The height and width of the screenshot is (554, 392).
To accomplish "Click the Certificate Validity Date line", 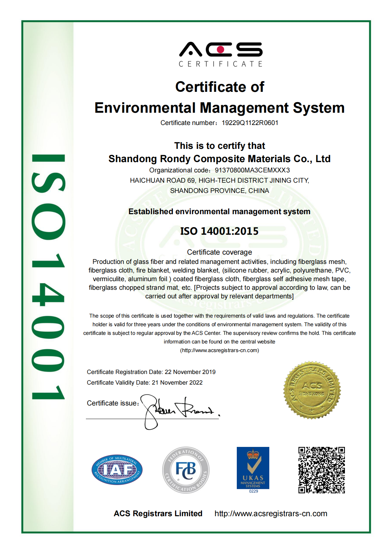I will 145,383.
